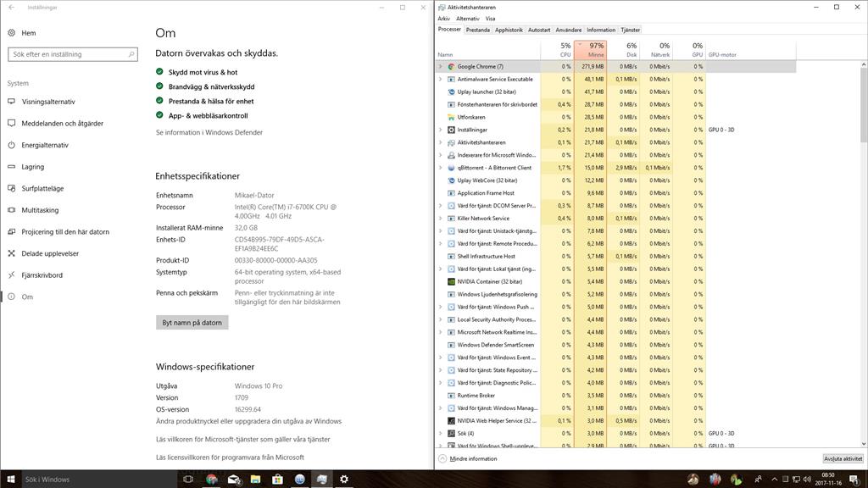Open the Visa menu in Aktivitetshanteraren
The height and width of the screenshot is (488, 868).
click(491, 19)
